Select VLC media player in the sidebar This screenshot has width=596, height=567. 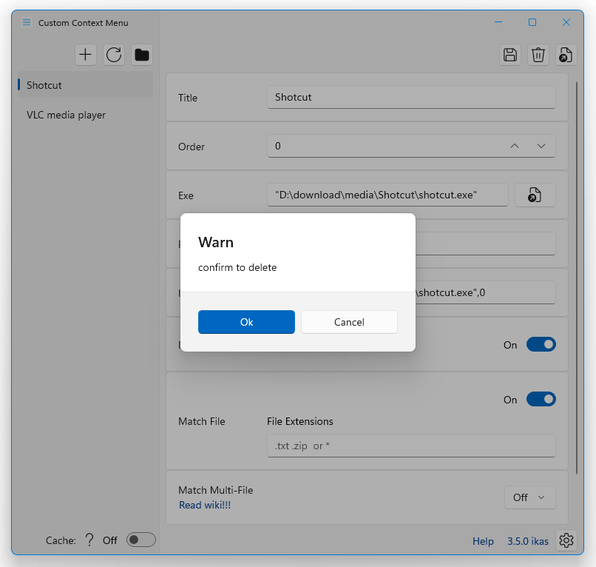(x=85, y=115)
